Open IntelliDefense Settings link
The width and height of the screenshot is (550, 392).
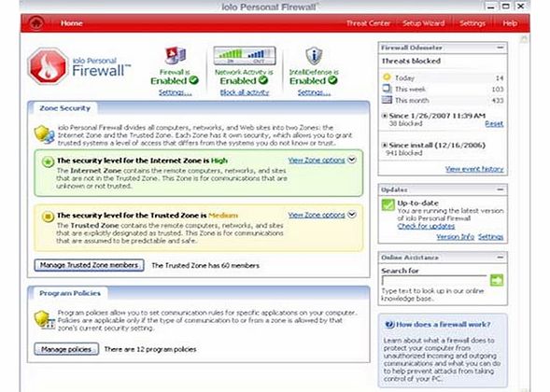point(314,92)
